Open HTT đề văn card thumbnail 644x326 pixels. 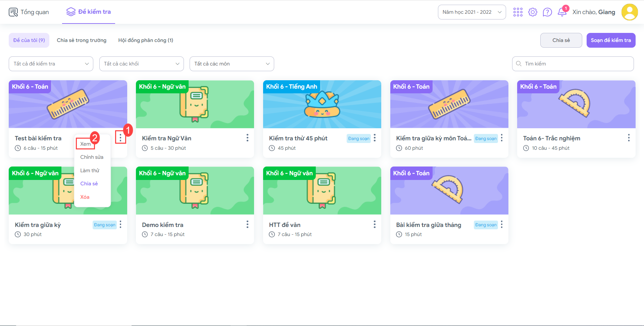pos(322,191)
